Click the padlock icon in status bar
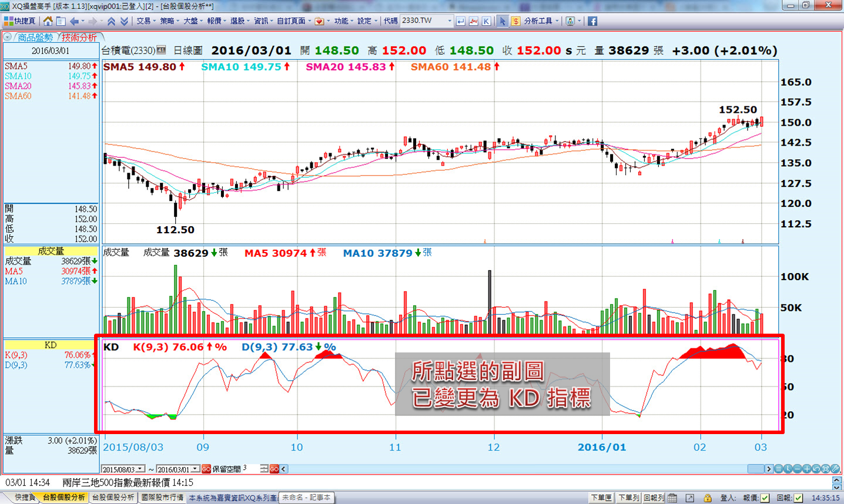Screen dimensions: 844x504 tap(708, 498)
